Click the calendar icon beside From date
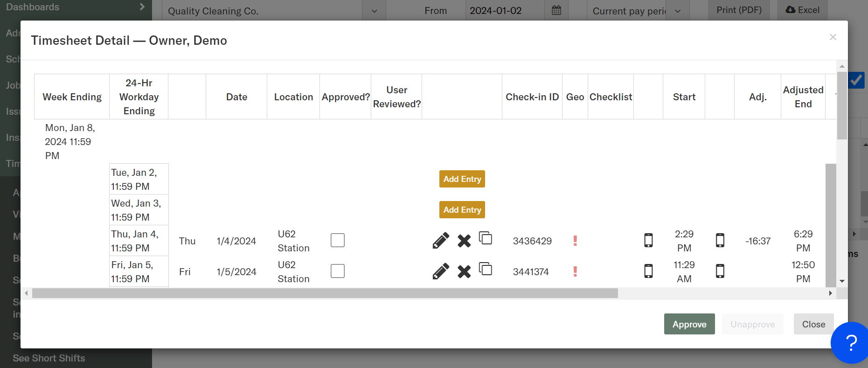The height and width of the screenshot is (368, 868). (x=556, y=10)
